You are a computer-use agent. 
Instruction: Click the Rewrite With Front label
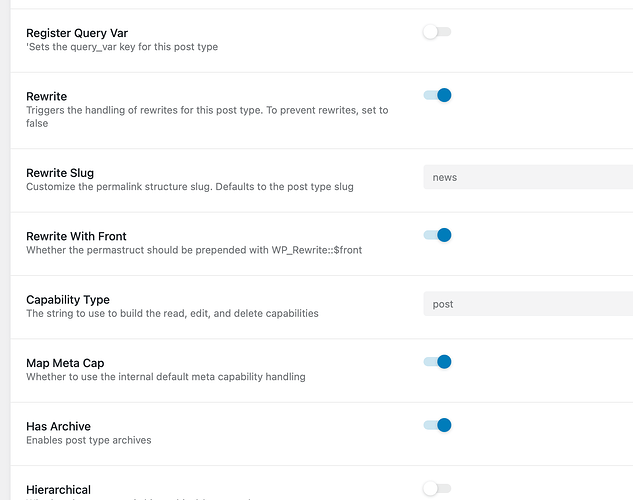pos(76,236)
